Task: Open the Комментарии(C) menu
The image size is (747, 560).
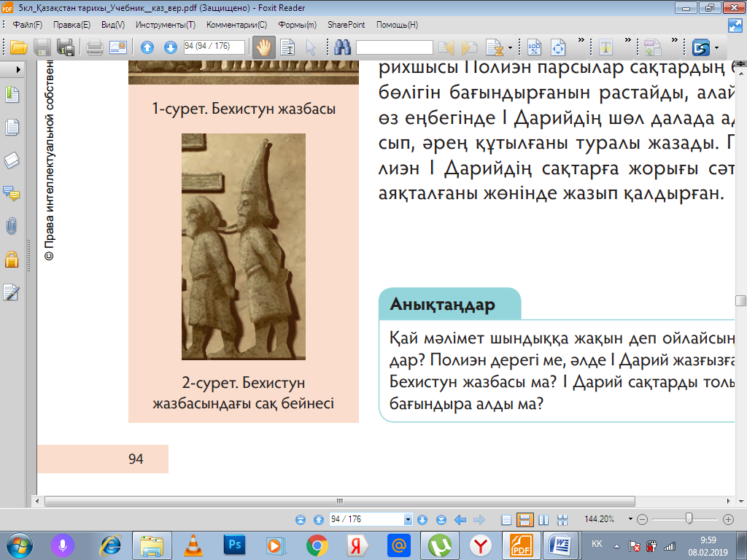Action: (x=236, y=25)
